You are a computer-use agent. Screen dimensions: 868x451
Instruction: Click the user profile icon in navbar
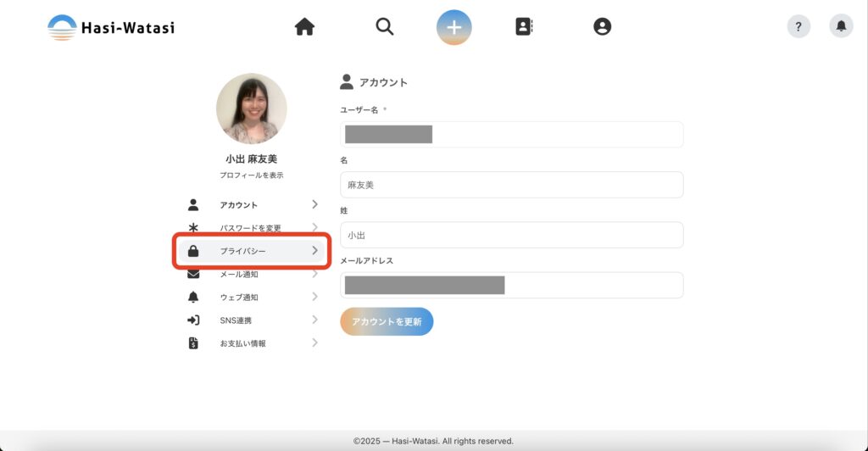[x=602, y=27]
